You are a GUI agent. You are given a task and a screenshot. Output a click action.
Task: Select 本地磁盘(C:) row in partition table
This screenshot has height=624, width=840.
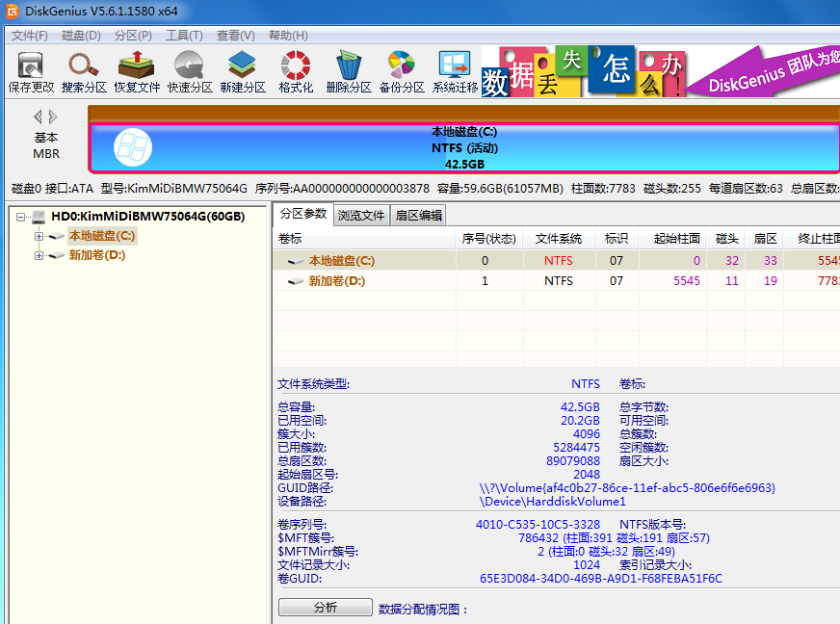click(x=556, y=261)
